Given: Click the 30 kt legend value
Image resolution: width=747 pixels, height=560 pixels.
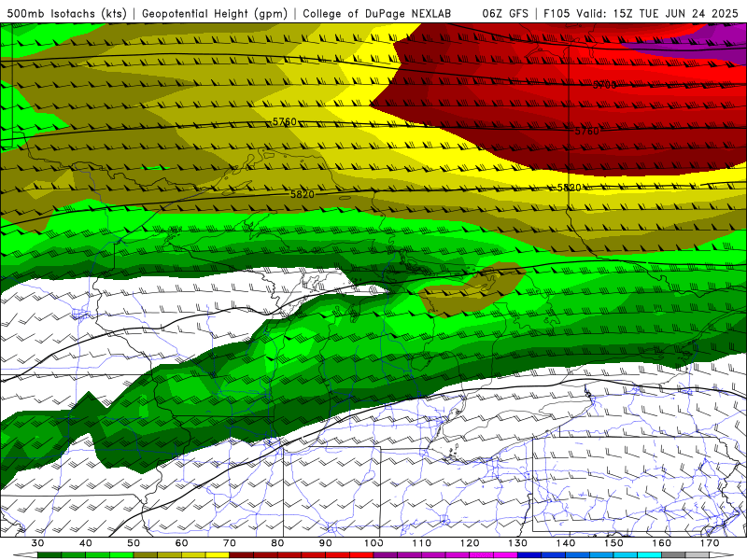Looking at the screenshot, I should pos(37,543).
